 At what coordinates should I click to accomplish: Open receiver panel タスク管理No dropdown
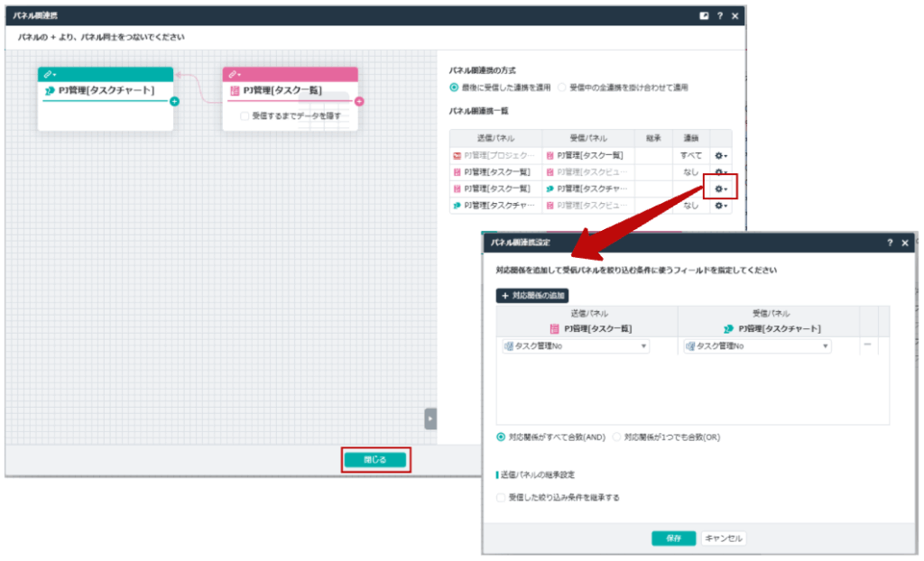point(756,346)
